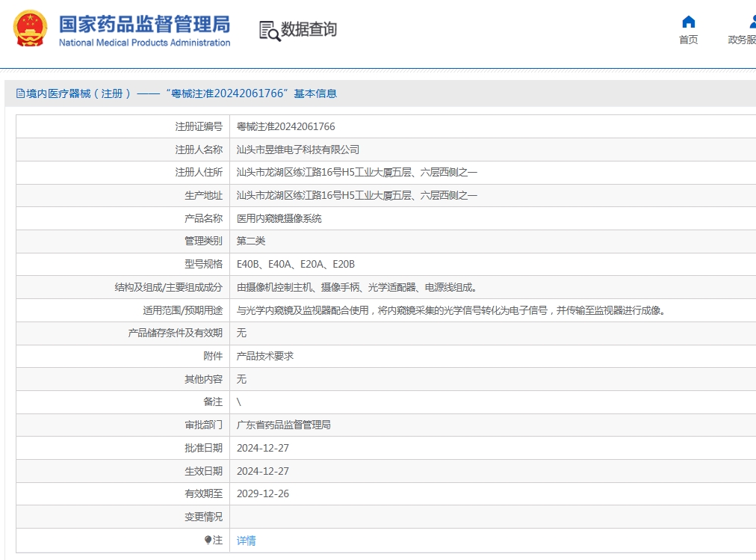This screenshot has height=560, width=756.
Task: Select registration number 粤械注准20242061766 cell
Action: coord(285,126)
